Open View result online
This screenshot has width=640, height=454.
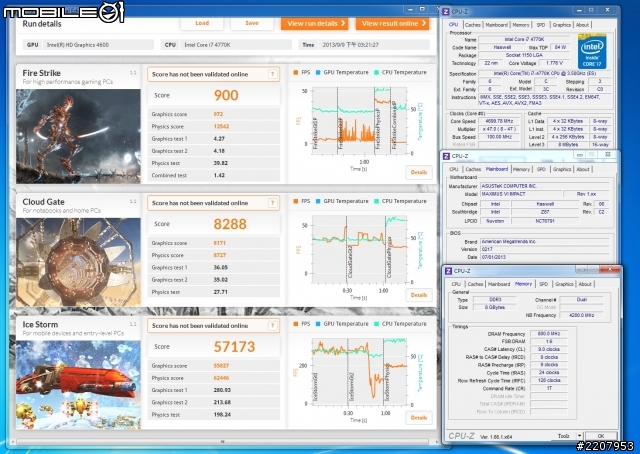point(393,23)
